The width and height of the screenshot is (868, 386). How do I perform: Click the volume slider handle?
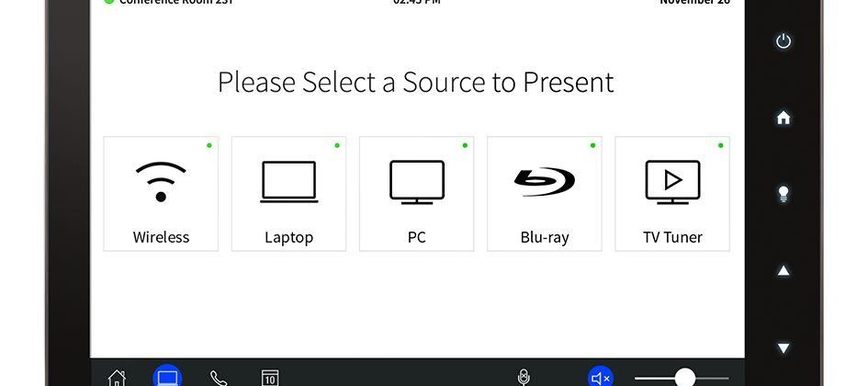pos(685,377)
